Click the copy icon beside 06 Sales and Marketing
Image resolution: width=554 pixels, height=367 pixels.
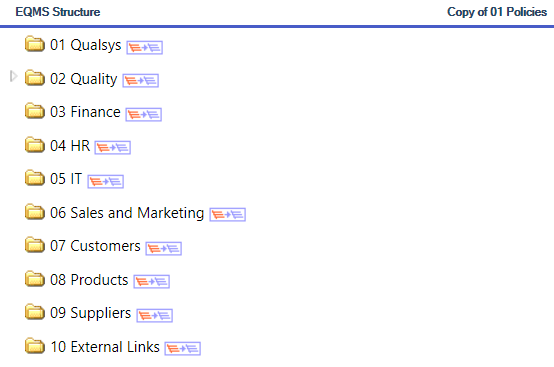pos(228,214)
